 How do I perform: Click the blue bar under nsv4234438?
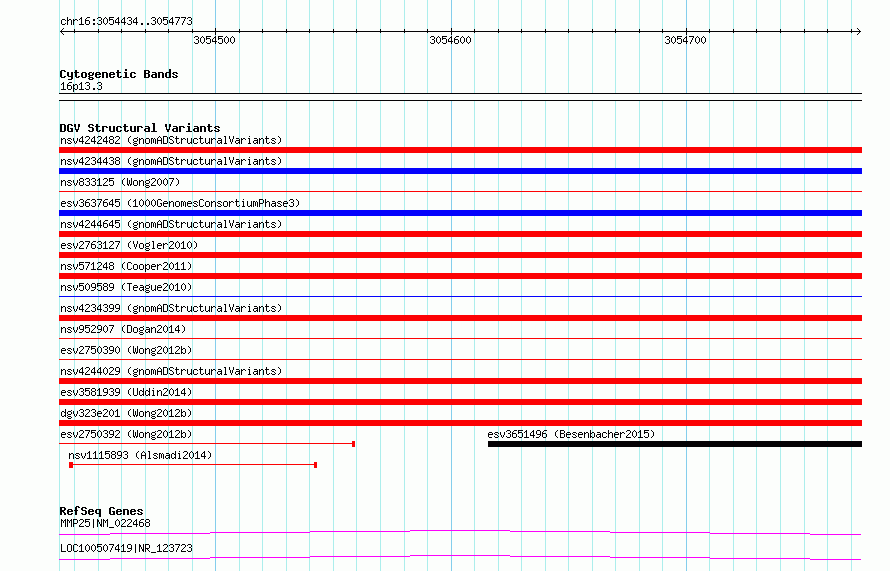click(460, 171)
